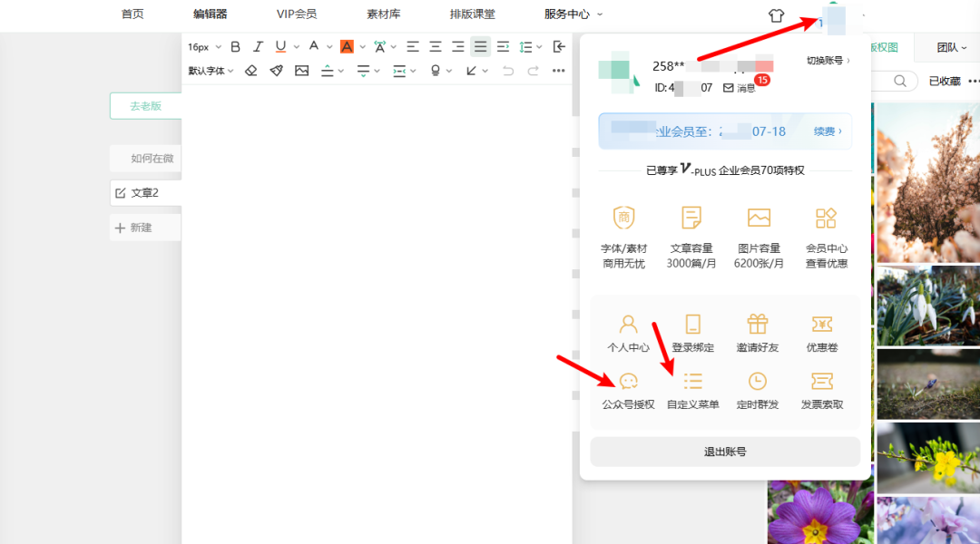
Task: Open 个人中心 in account panel
Action: point(628,334)
